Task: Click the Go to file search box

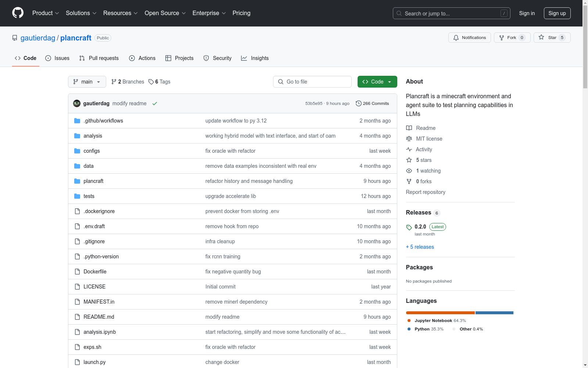Action: click(312, 82)
